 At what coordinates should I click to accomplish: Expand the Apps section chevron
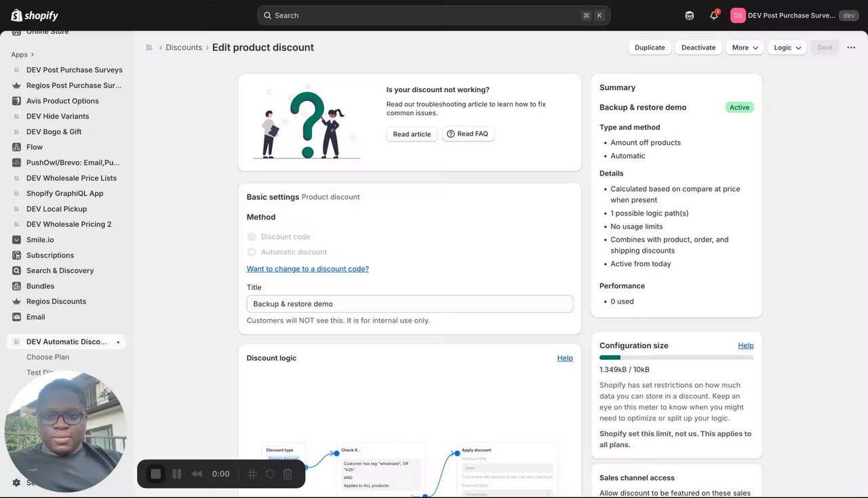click(33, 55)
